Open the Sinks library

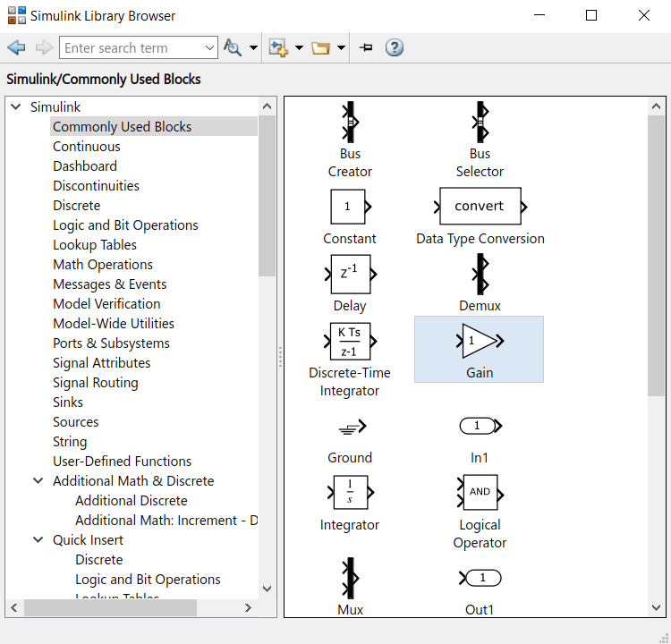click(68, 402)
